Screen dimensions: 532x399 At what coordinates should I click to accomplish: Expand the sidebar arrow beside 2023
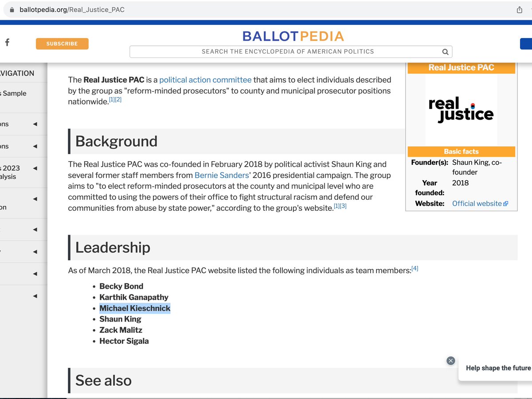[35, 168]
